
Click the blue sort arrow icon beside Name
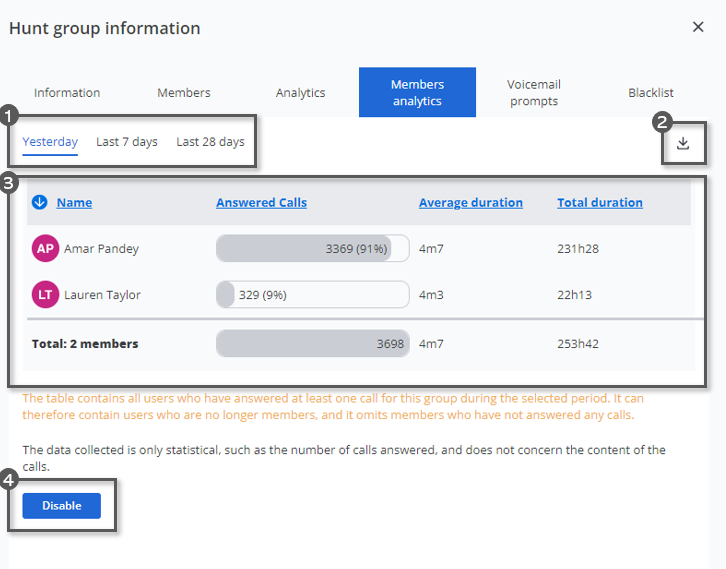[40, 202]
